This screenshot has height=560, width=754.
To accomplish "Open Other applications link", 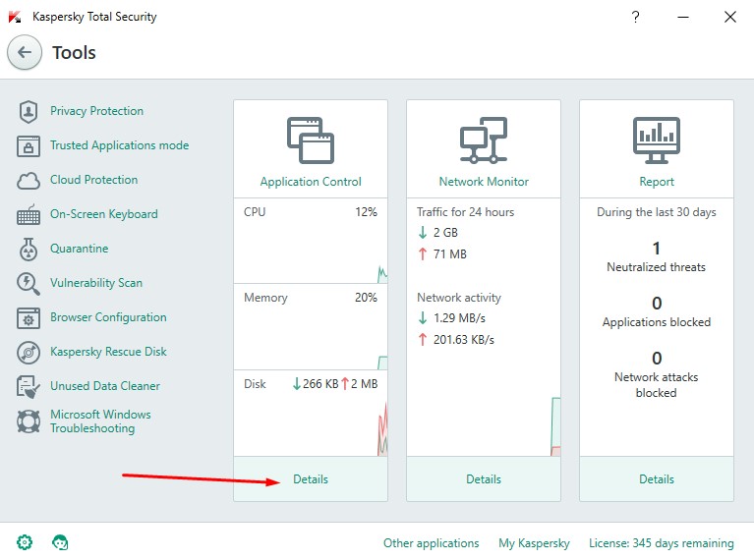I will (x=431, y=543).
